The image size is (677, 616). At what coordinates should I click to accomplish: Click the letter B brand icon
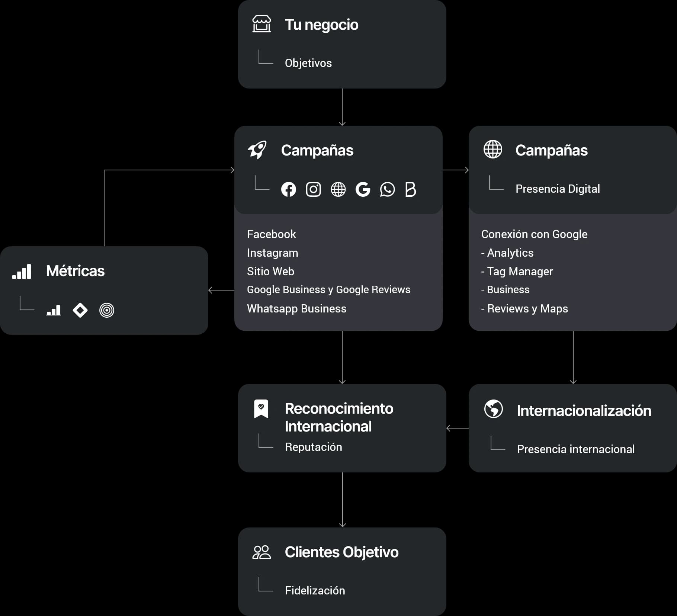tap(410, 189)
